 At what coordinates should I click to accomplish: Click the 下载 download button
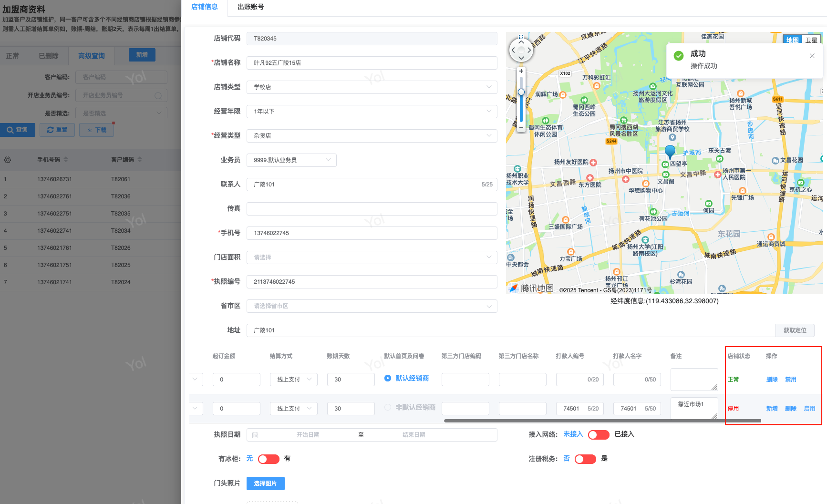point(96,130)
